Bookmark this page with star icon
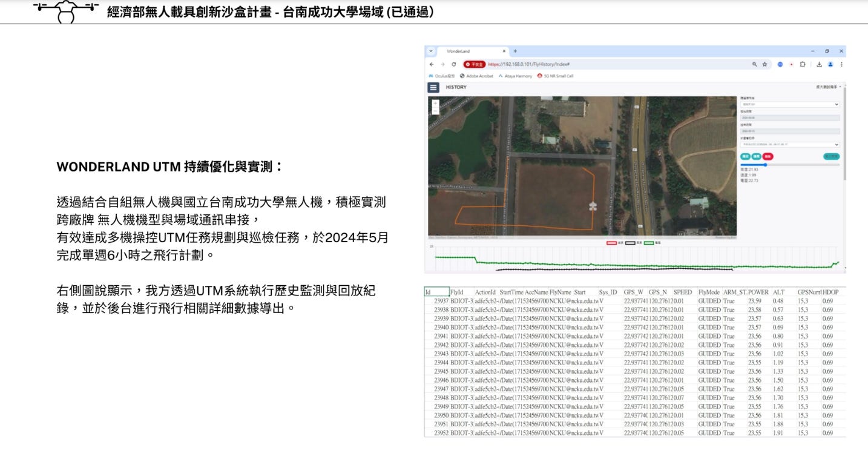The image size is (868, 459). [x=765, y=64]
